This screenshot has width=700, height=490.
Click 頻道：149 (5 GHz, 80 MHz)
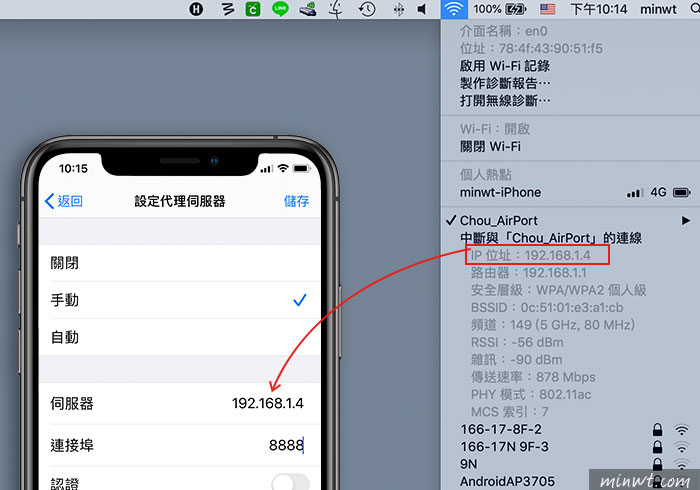click(553, 325)
